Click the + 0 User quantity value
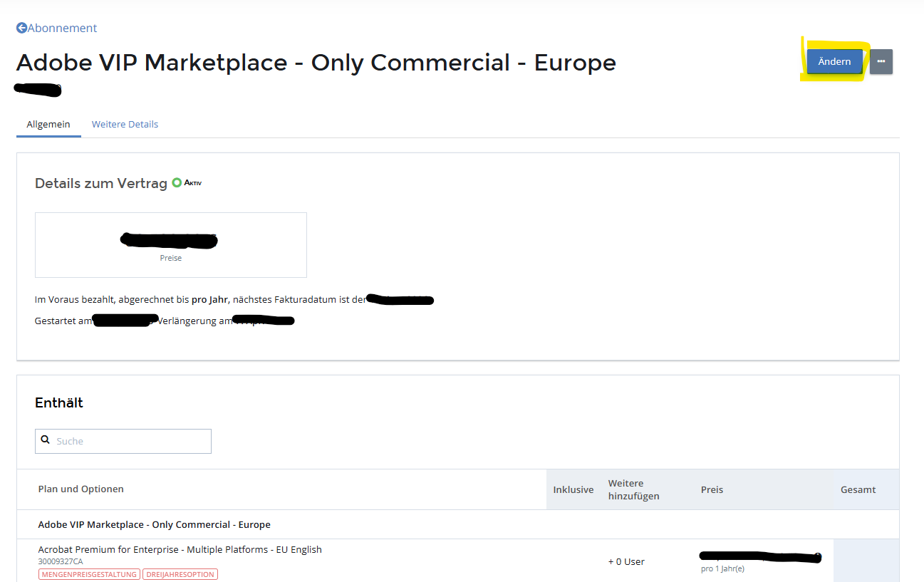924x582 pixels. click(625, 561)
